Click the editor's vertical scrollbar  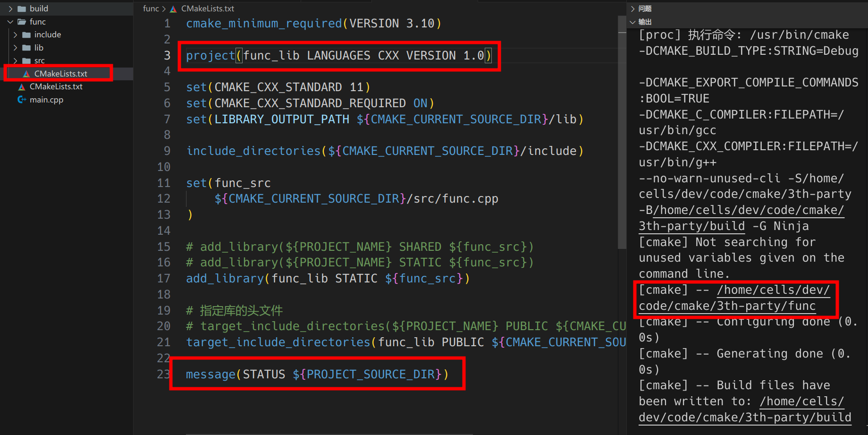click(622, 132)
